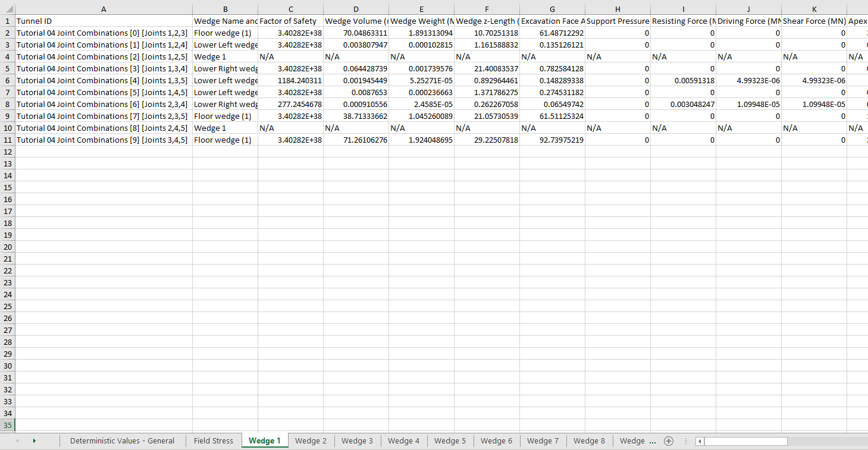Click the horizontal scrollbar thumb
Screen dimensions: 868x450
(x=745, y=441)
